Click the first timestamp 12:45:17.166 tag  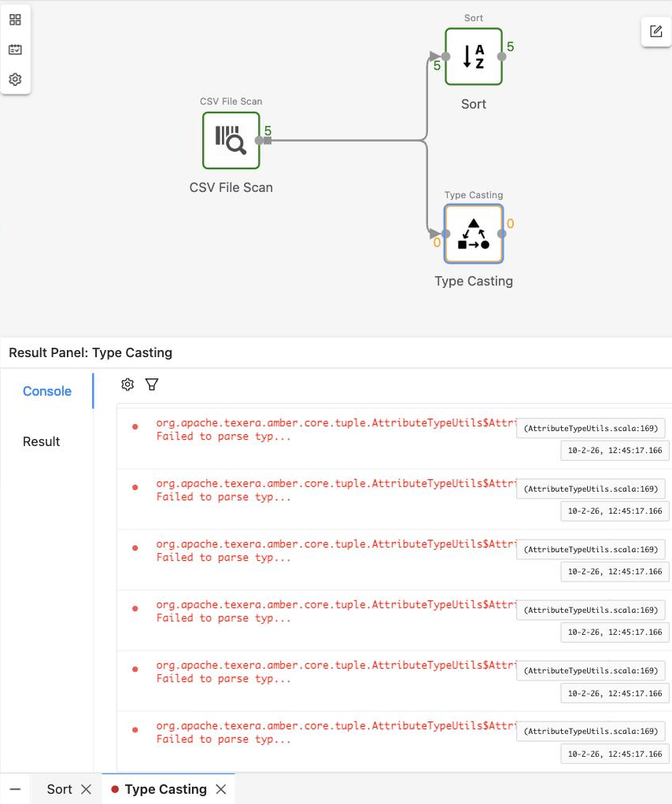pos(615,450)
